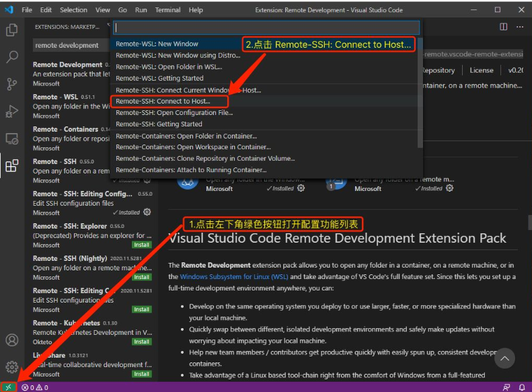The width and height of the screenshot is (532, 392).
Task: Select Remote-WSL: Open Folder in WSL
Action: point(264,67)
